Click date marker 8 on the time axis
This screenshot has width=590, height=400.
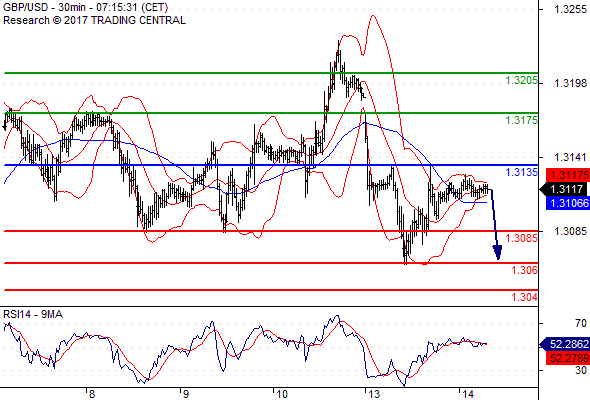(92, 394)
